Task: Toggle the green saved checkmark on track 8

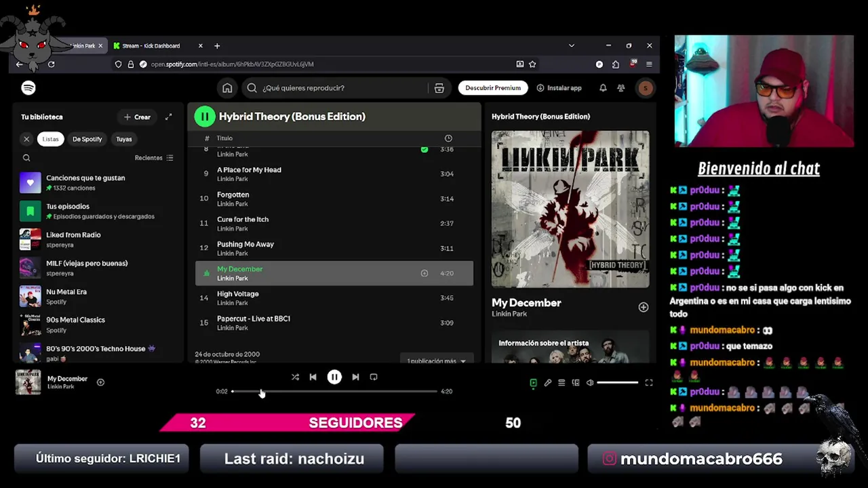Action: 425,149
